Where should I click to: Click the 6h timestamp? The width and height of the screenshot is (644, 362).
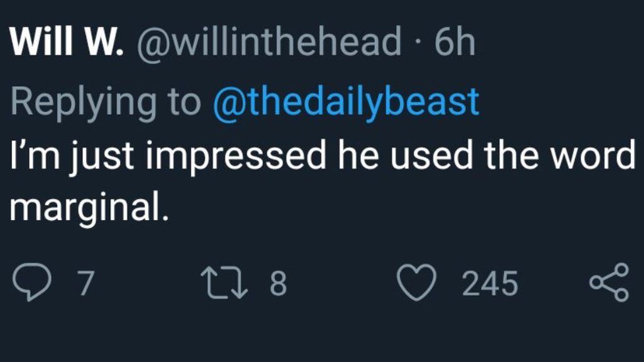pos(455,41)
